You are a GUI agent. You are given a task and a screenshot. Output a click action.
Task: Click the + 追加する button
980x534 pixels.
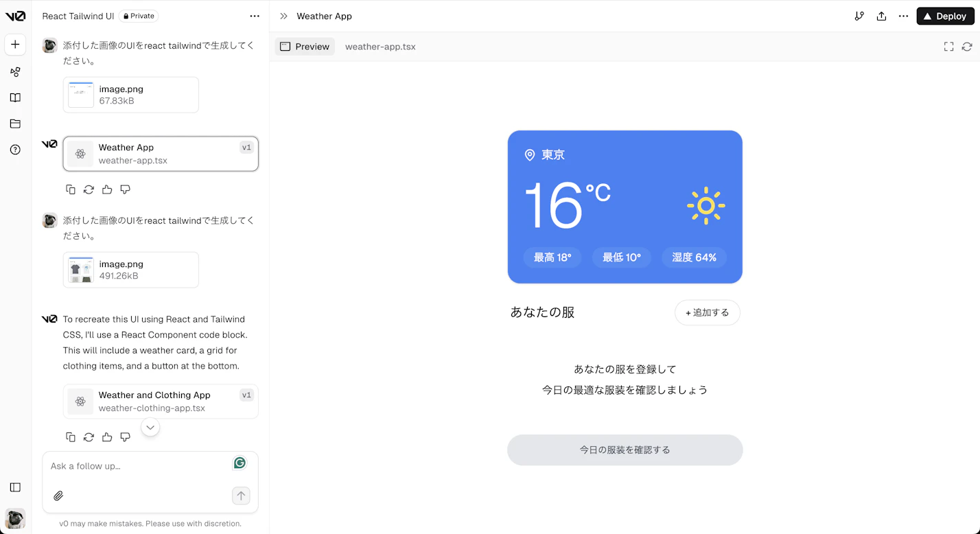(x=708, y=312)
